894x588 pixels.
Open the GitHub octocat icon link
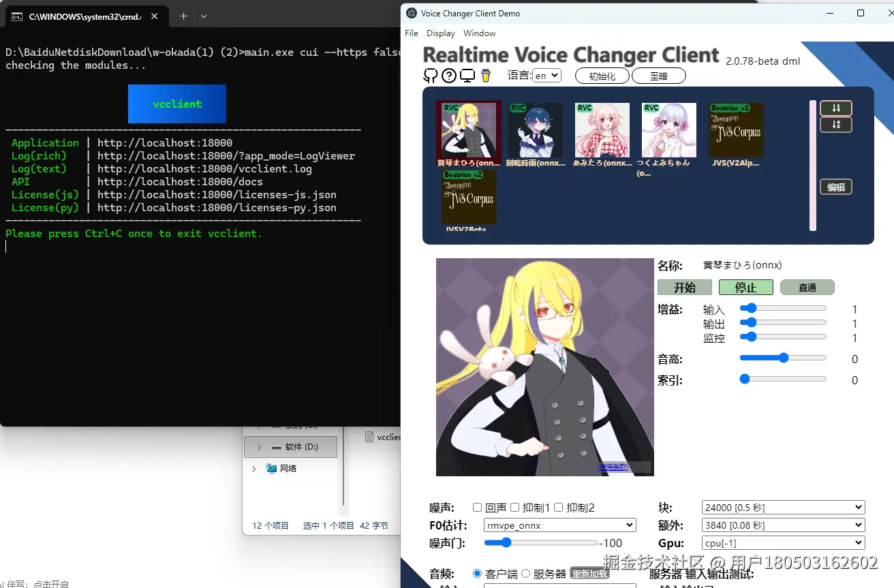tap(431, 76)
